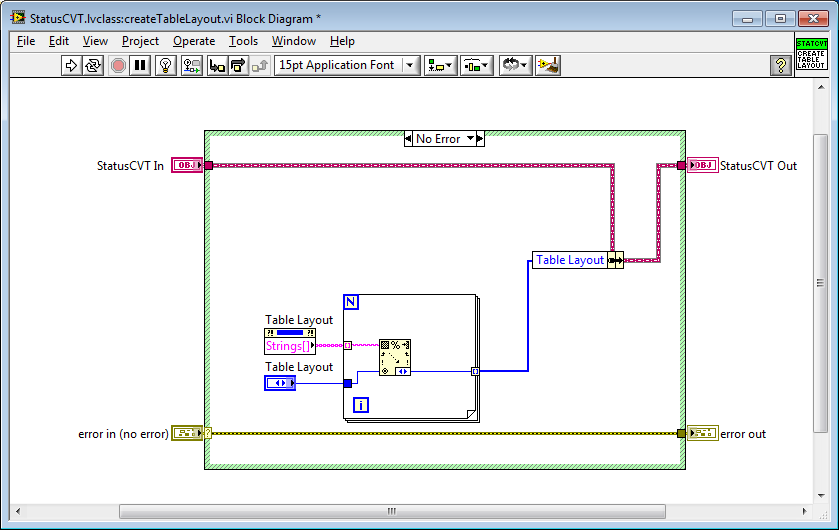Open the Tools menu
The width and height of the screenshot is (839, 530).
(243, 41)
